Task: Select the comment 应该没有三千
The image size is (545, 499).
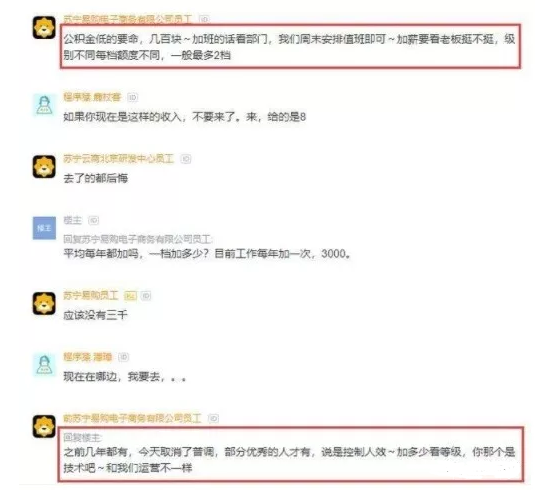Action: pyautogui.click(x=96, y=315)
